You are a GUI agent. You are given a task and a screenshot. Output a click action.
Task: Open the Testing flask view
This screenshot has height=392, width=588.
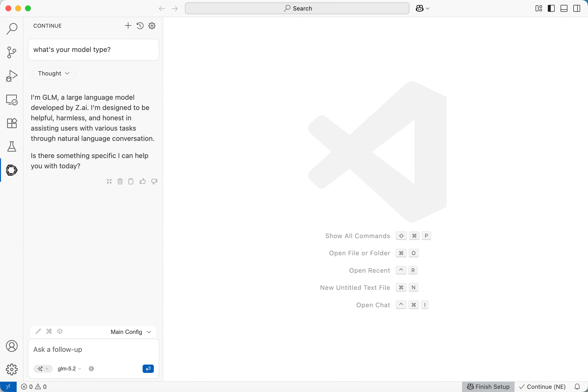tap(12, 147)
